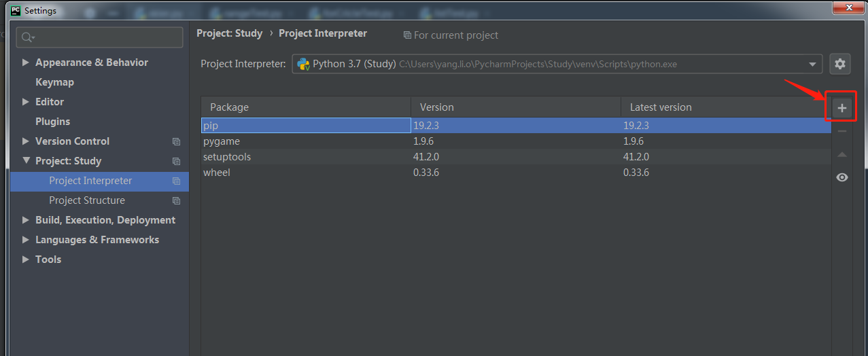Click search history magnifier icon
Viewport: 868px width, 356px height.
(28, 37)
